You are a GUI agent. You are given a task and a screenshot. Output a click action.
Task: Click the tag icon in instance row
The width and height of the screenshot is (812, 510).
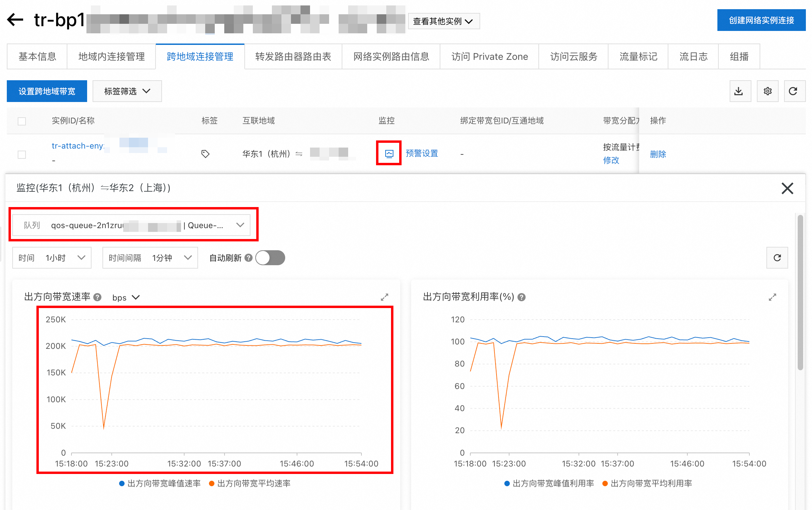[x=205, y=154]
